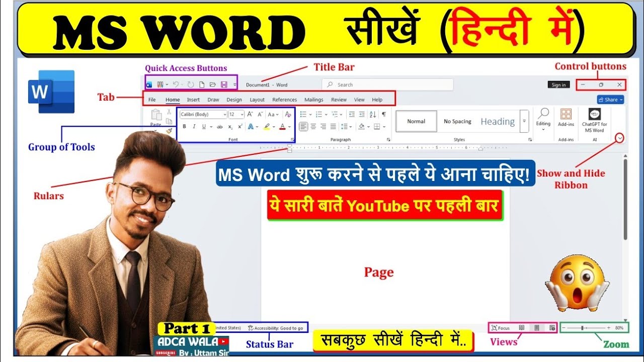
Task: Increase font size with the larger A icon
Action: pyautogui.click(x=250, y=114)
